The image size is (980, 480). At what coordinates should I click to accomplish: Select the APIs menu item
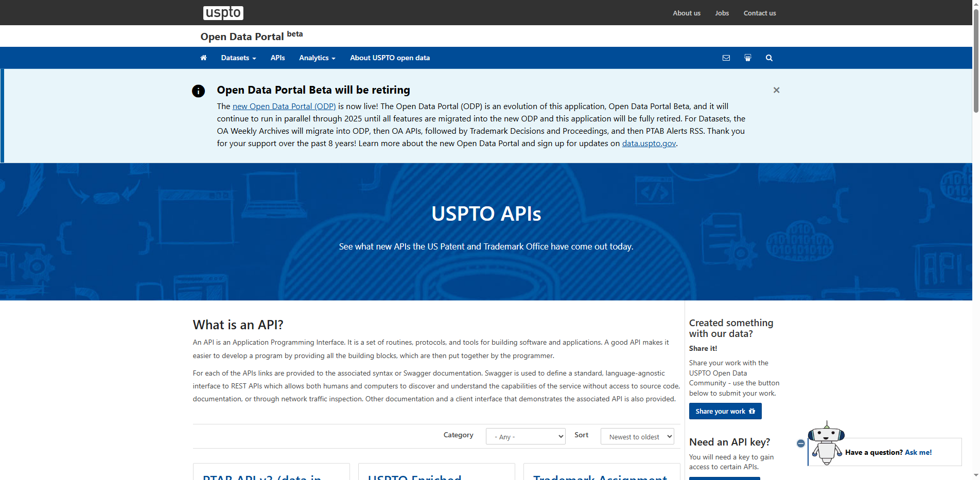click(277, 58)
